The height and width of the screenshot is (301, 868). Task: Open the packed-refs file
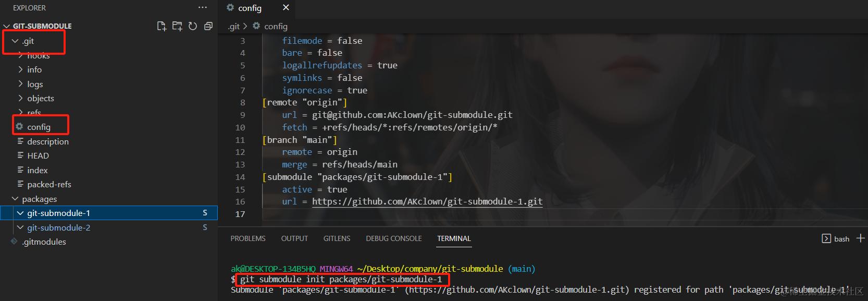click(x=49, y=184)
